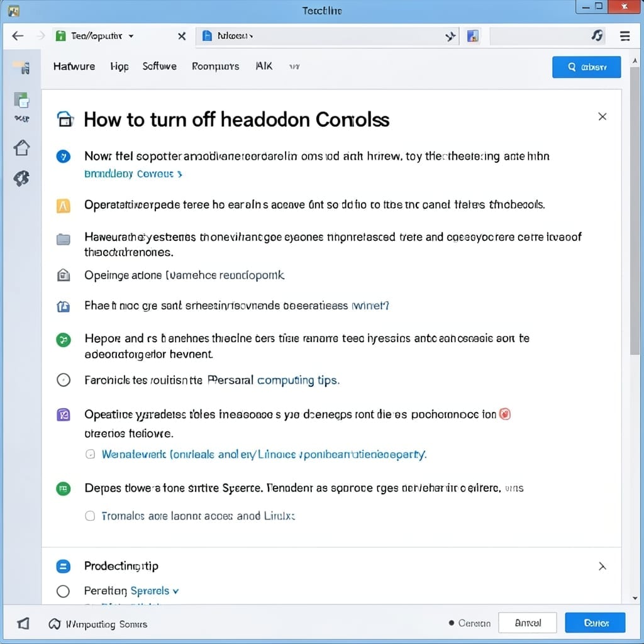Click the icon beside the How to turn off heading
This screenshot has width=644, height=644.
65,119
